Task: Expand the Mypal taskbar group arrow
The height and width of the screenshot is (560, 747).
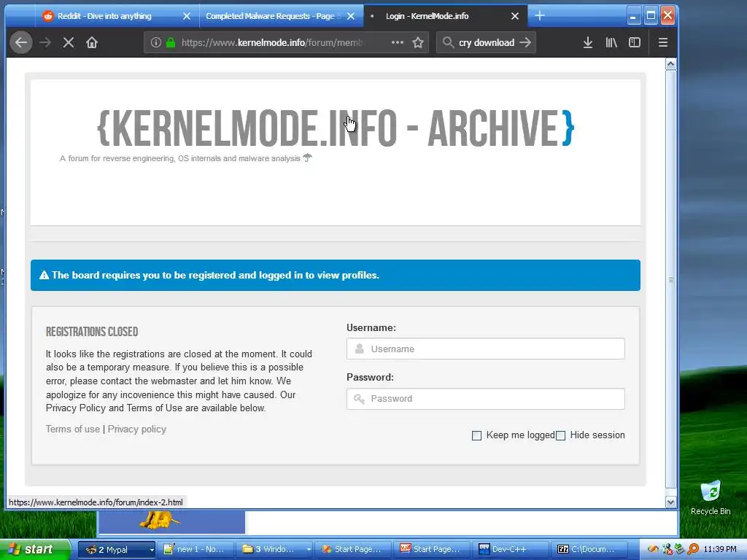Action: coord(152,550)
